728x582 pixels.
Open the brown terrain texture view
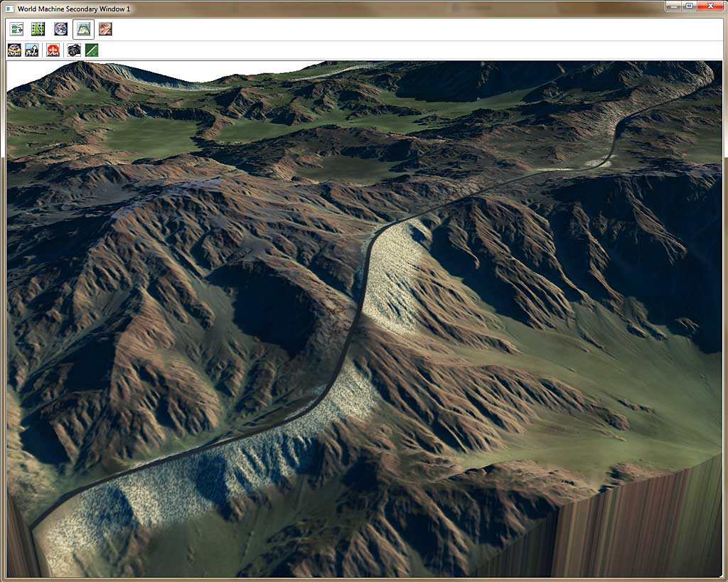point(105,29)
